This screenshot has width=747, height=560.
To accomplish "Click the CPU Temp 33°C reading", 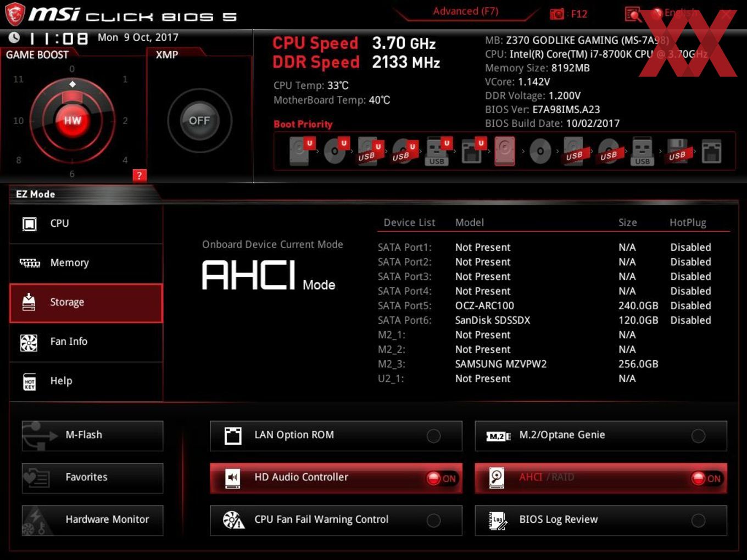I will click(311, 86).
